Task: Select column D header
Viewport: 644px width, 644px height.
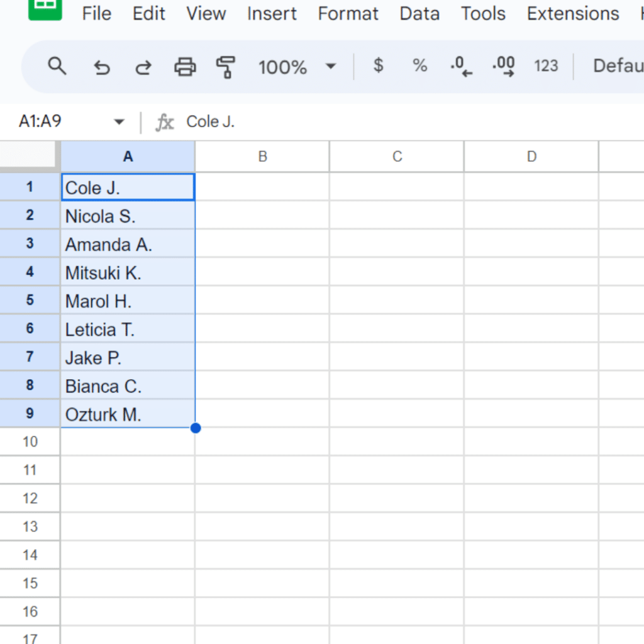Action: tap(531, 157)
